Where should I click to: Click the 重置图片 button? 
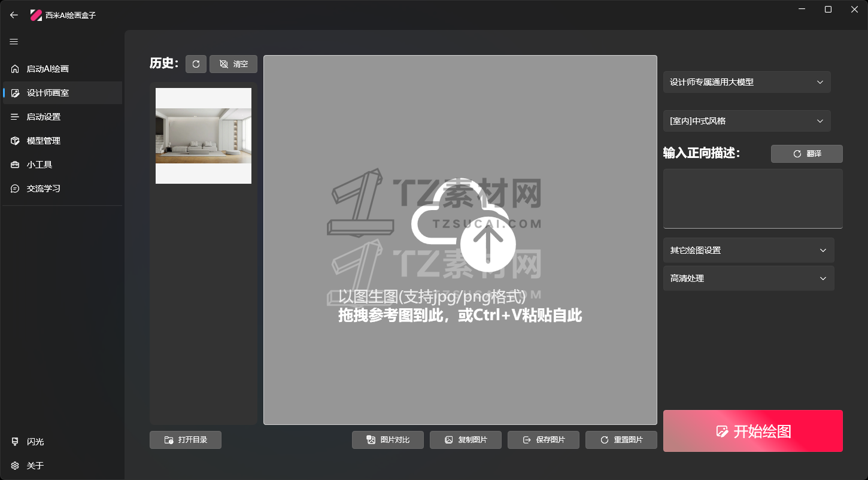pos(621,440)
